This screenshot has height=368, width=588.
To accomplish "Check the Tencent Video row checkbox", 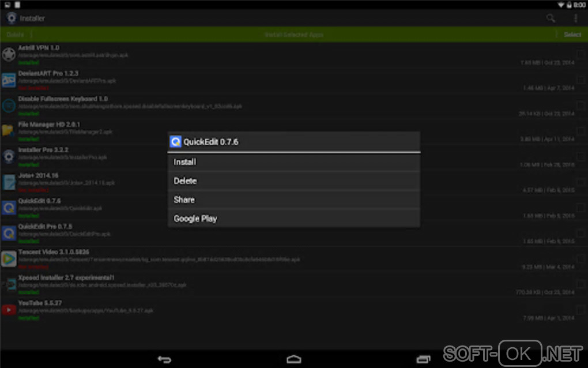I will pyautogui.click(x=581, y=258).
